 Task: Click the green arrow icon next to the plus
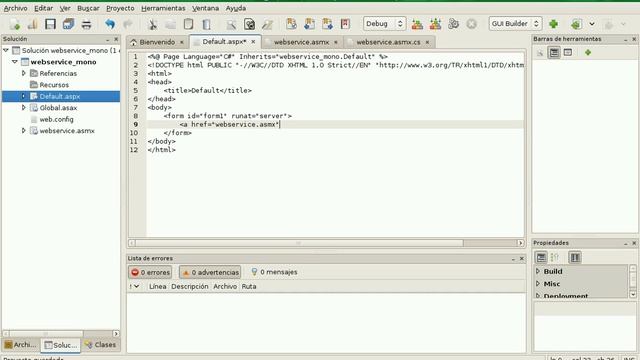point(576,24)
